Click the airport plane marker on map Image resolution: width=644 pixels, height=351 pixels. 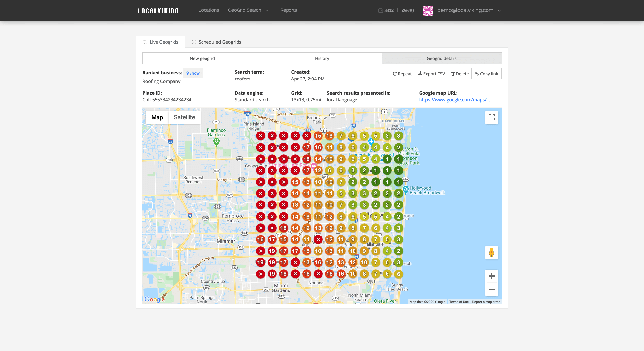(371, 141)
